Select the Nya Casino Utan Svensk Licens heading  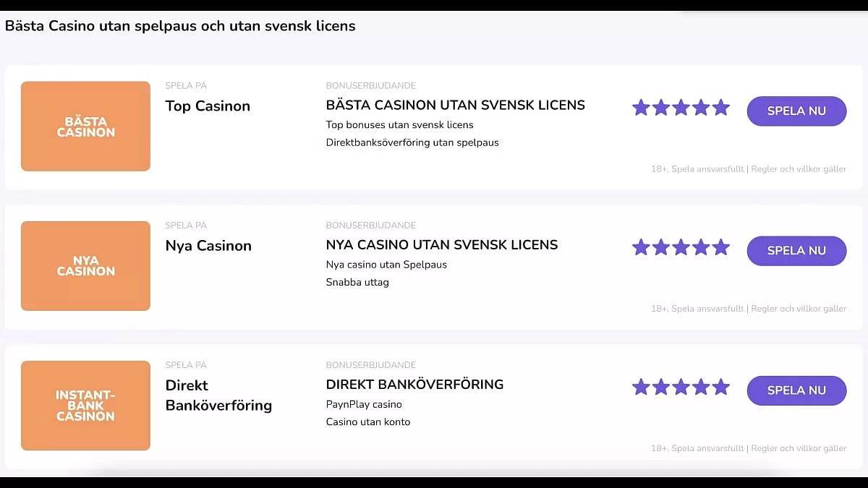pyautogui.click(x=441, y=244)
